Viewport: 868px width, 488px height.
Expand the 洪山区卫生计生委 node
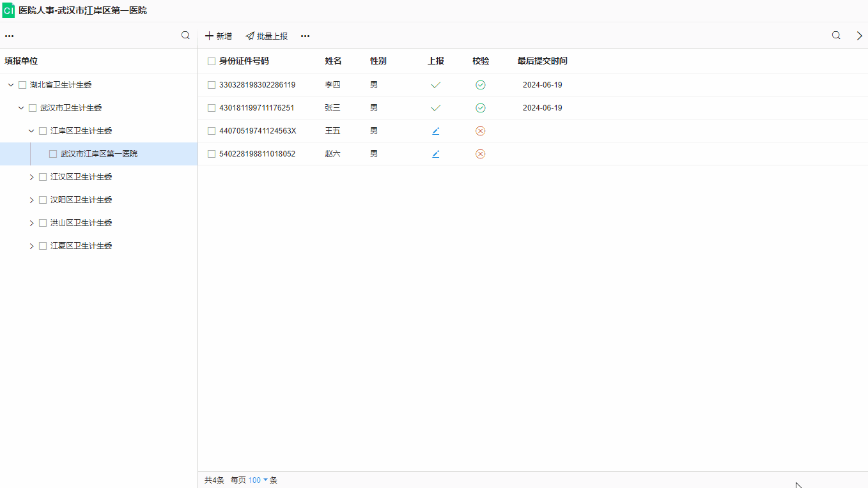pyautogui.click(x=31, y=223)
